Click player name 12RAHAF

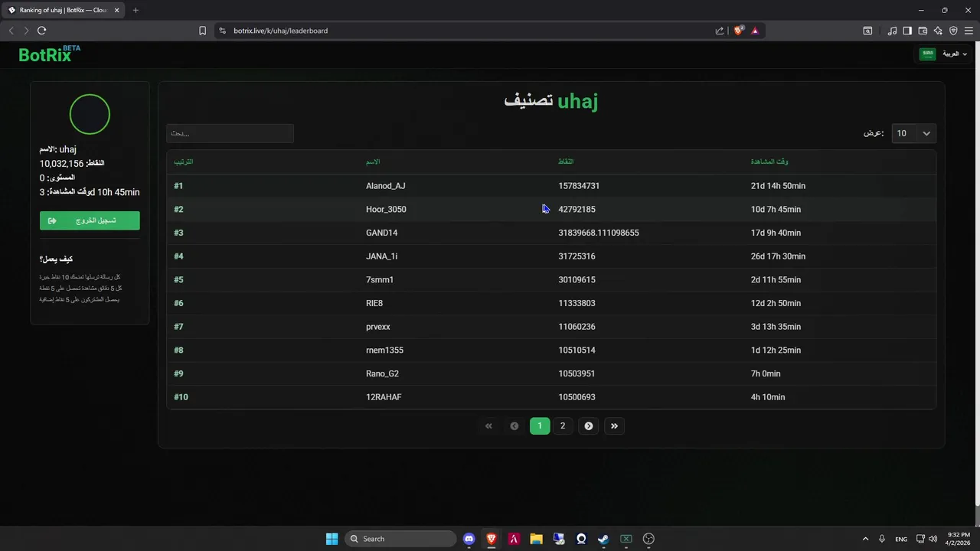[x=384, y=397]
